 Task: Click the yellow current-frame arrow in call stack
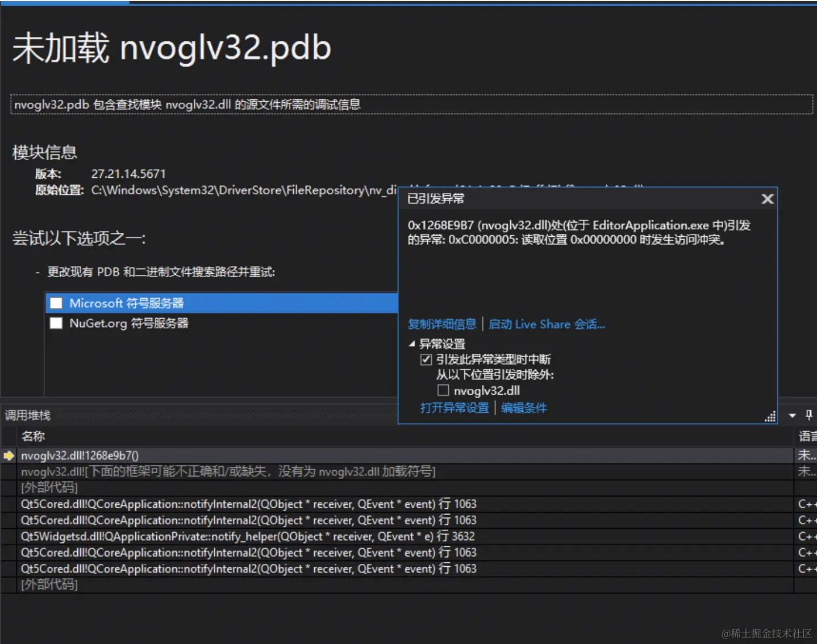click(9, 455)
